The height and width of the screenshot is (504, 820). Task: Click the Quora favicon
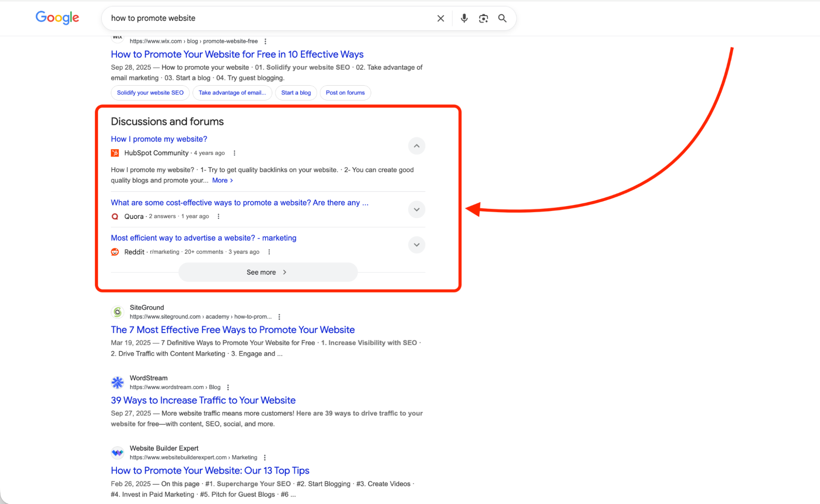(115, 216)
